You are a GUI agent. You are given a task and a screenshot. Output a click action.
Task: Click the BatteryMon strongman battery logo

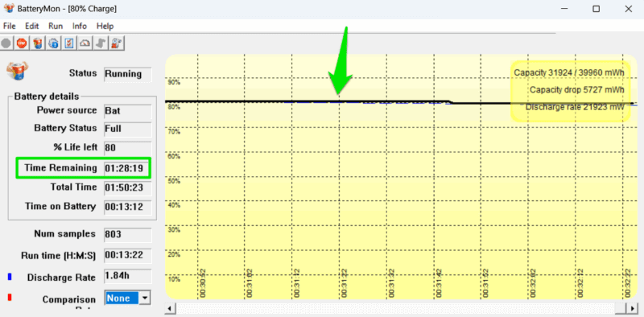15,71
